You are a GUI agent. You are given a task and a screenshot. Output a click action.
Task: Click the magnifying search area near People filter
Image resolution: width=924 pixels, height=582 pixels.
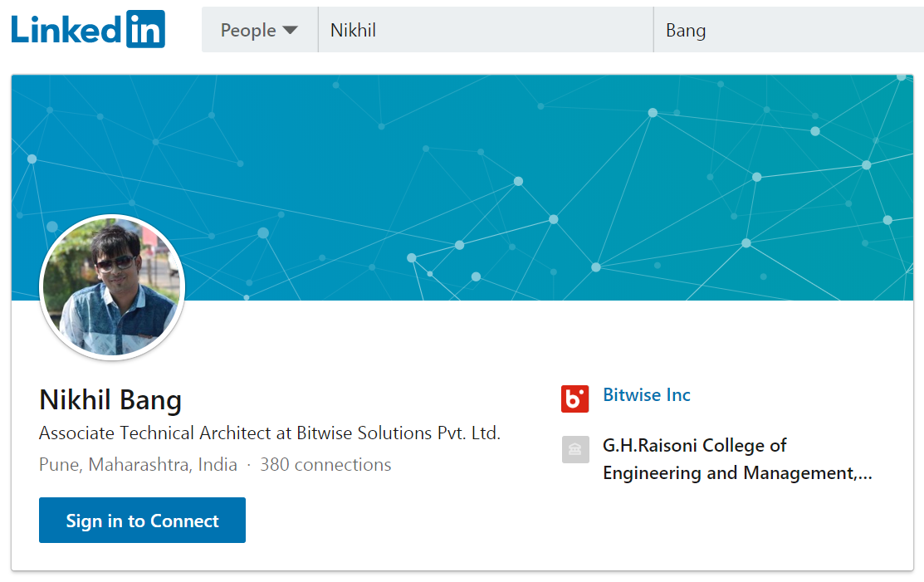pyautogui.click(x=260, y=29)
